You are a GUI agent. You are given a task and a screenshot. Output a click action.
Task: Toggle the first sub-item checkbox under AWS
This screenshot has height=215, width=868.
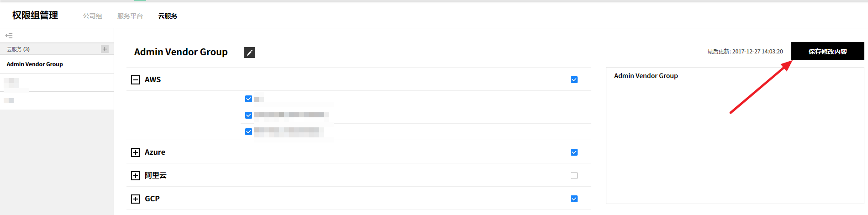click(x=248, y=99)
